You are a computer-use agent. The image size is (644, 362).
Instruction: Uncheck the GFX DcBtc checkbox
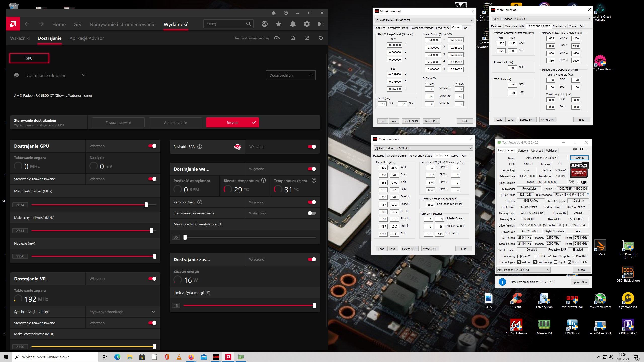point(427,84)
